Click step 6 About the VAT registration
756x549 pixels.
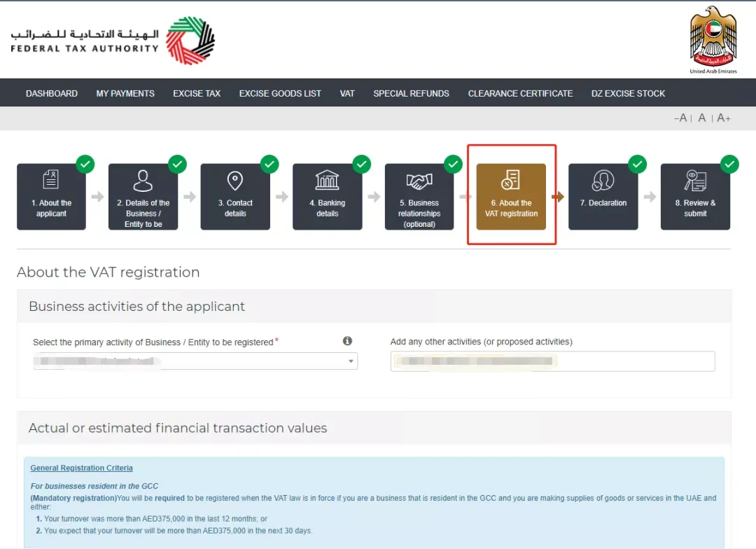tap(511, 196)
